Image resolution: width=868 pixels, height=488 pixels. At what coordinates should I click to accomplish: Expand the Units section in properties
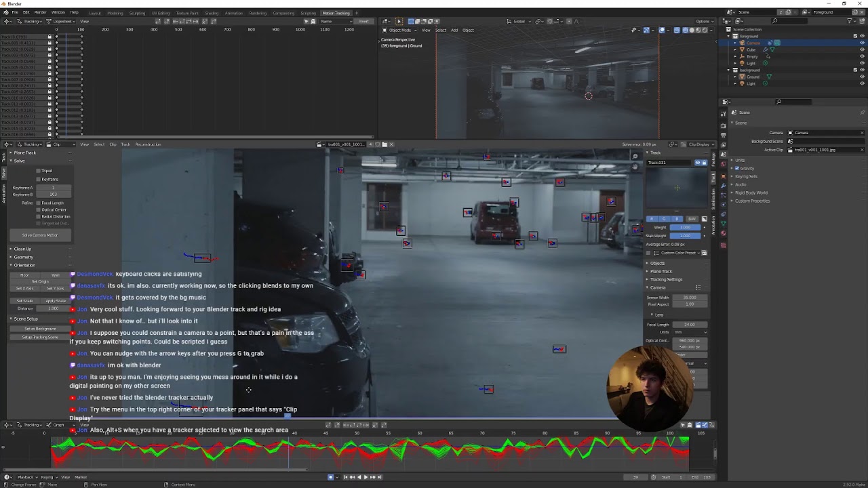coord(740,160)
